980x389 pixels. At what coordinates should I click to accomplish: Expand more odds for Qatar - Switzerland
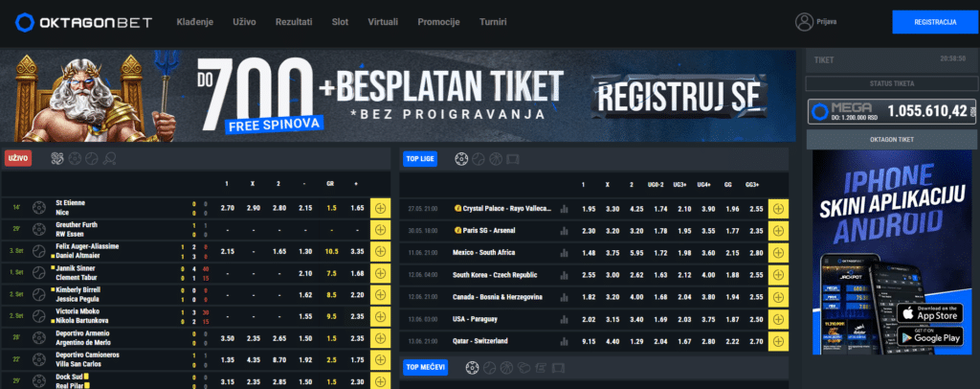click(779, 341)
